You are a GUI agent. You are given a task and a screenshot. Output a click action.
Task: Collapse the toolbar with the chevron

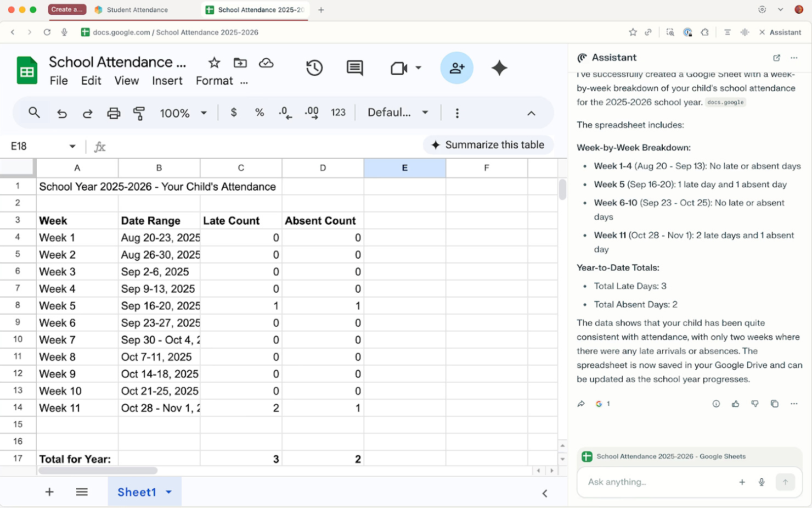[531, 113]
